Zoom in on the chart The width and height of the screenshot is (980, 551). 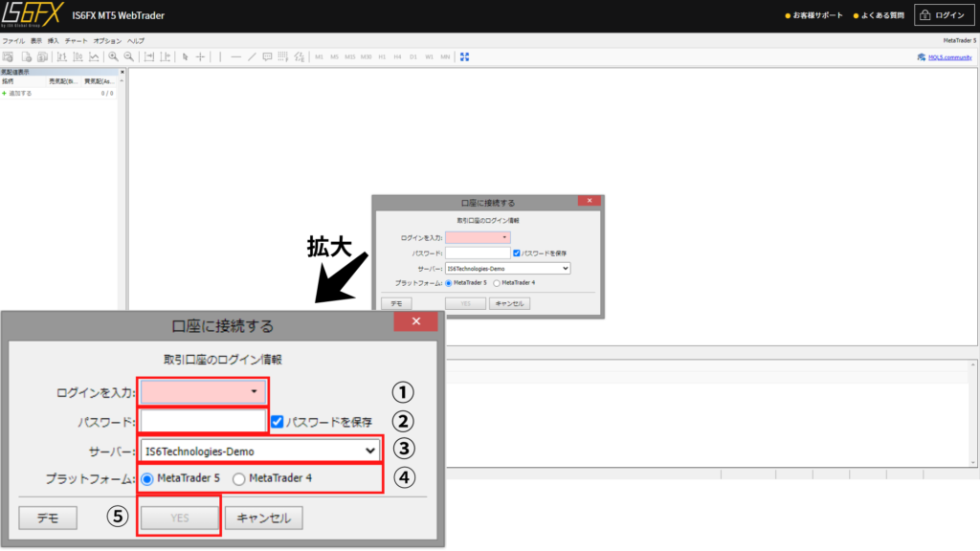113,56
